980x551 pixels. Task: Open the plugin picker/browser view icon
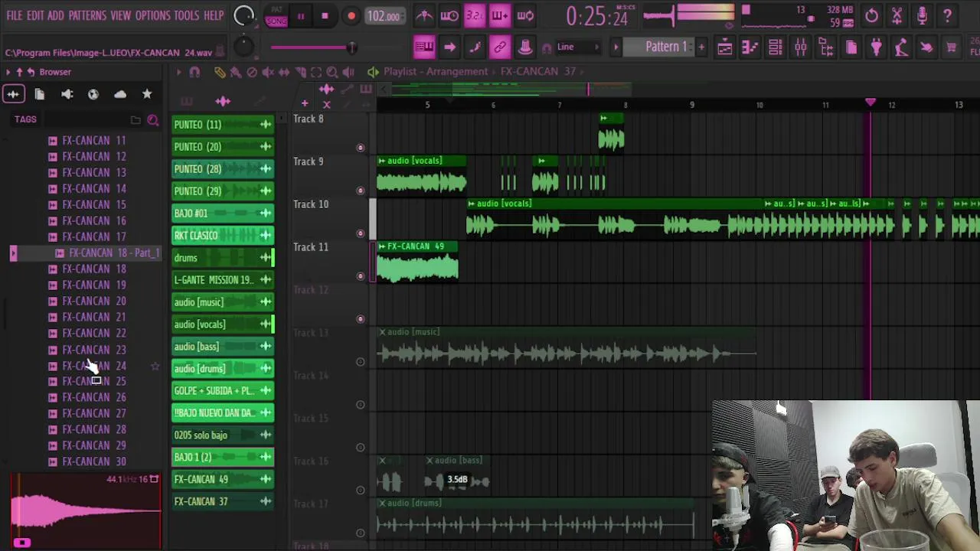coord(825,47)
